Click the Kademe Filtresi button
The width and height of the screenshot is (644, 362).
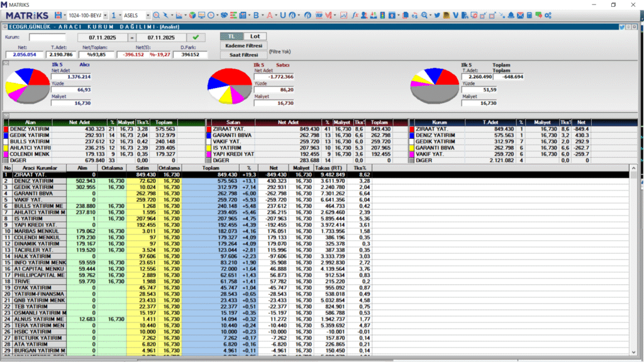click(x=243, y=45)
